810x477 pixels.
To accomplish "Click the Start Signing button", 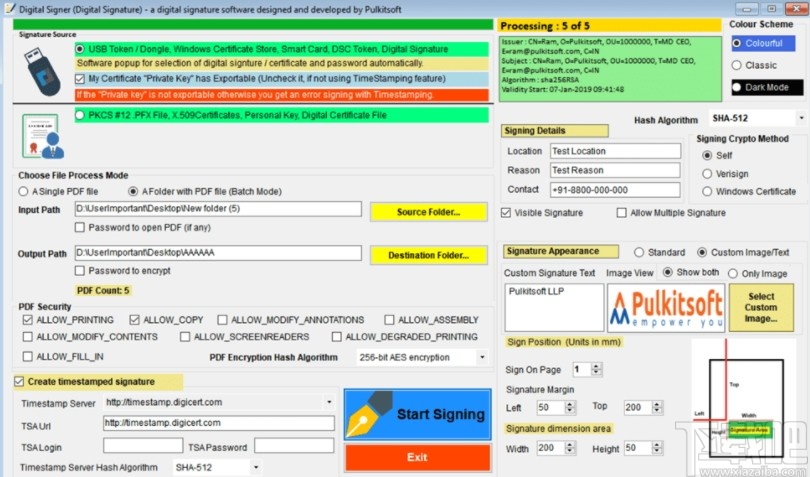I will 417,414.
